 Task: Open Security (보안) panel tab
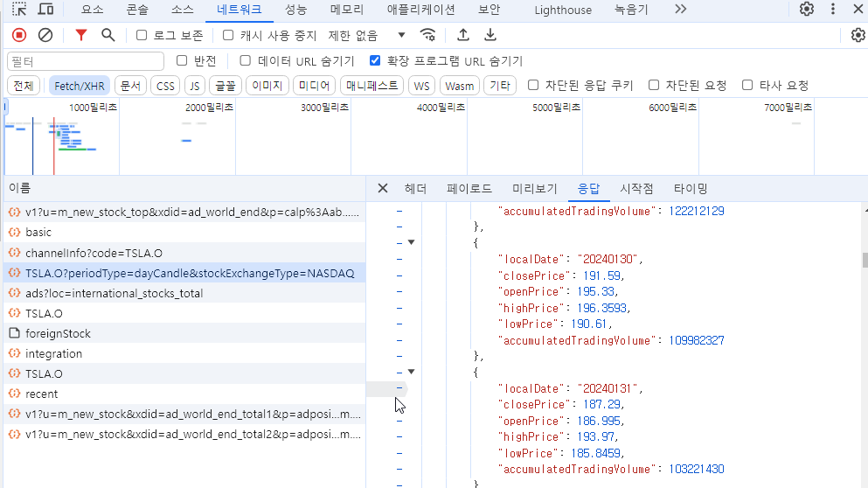[490, 10]
